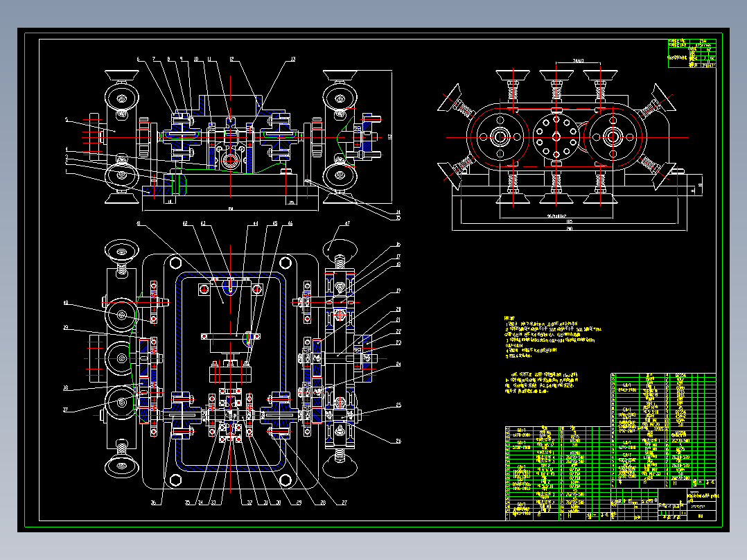Select part callout number 8
Viewport: 747px width, 560px height.
pos(168,59)
